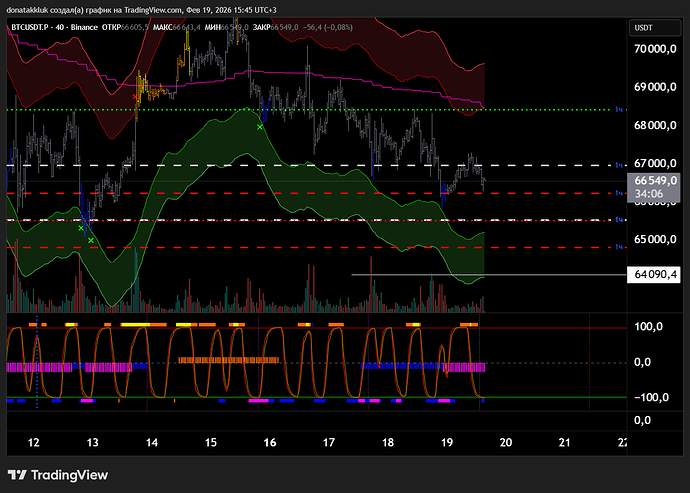
Task: Click the 64 090,4 price level label
Action: [655, 273]
